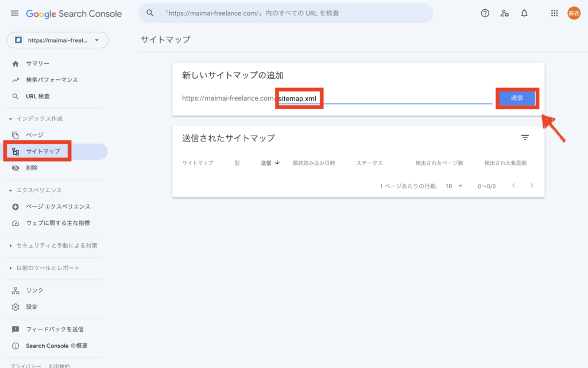The width and height of the screenshot is (588, 368).
Task: Click the gear icon beside 設定
Action: click(16, 307)
